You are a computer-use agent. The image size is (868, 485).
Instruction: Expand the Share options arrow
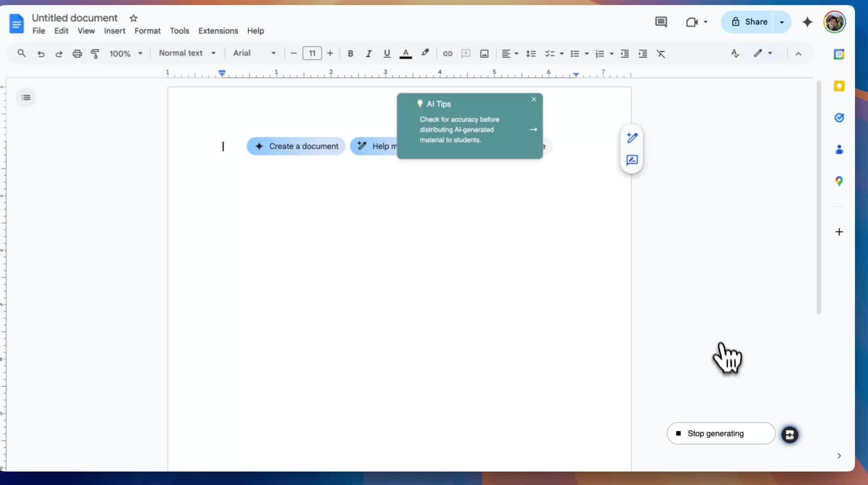782,22
